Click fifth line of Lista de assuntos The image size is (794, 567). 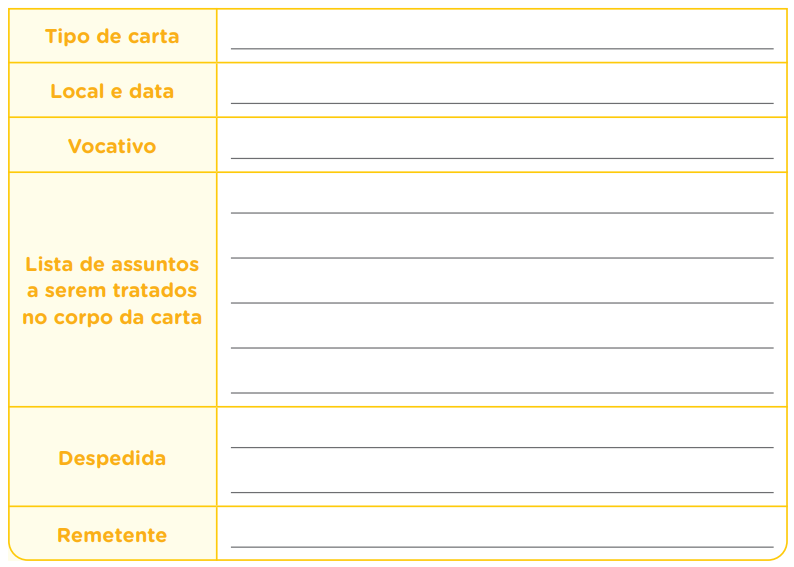click(502, 393)
